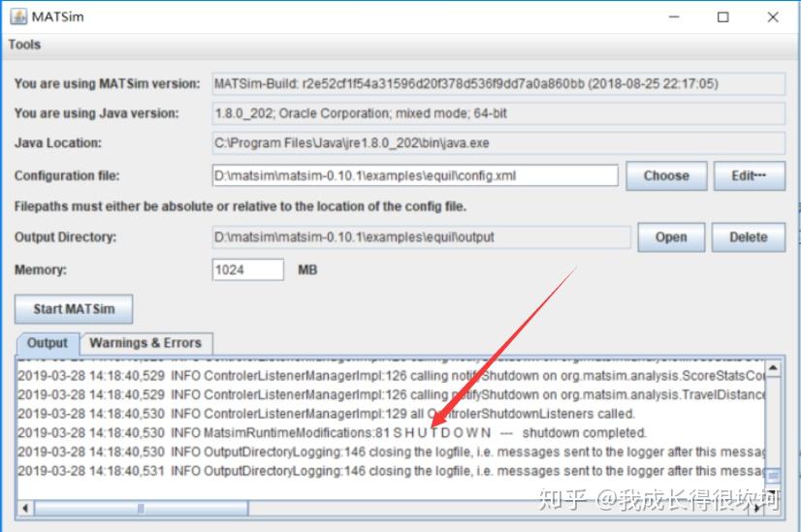Choose a configuration file

click(x=666, y=175)
